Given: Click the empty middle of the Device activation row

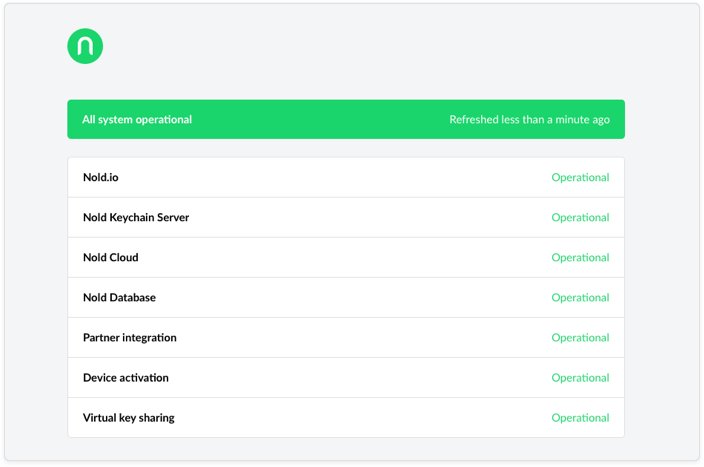Looking at the screenshot, I should coord(346,378).
